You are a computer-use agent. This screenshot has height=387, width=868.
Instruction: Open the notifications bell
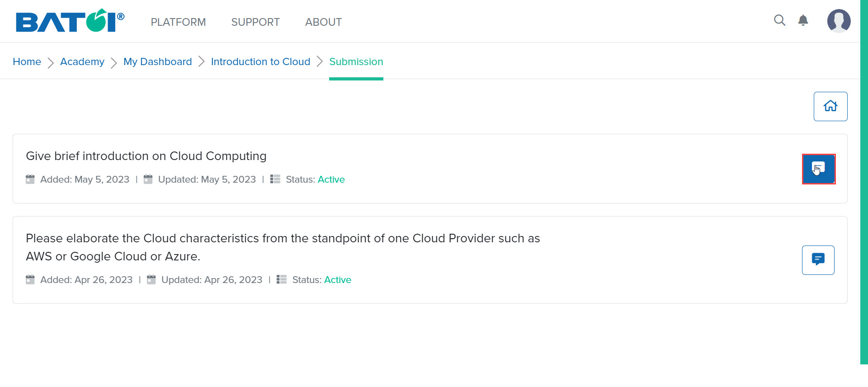[x=803, y=20]
